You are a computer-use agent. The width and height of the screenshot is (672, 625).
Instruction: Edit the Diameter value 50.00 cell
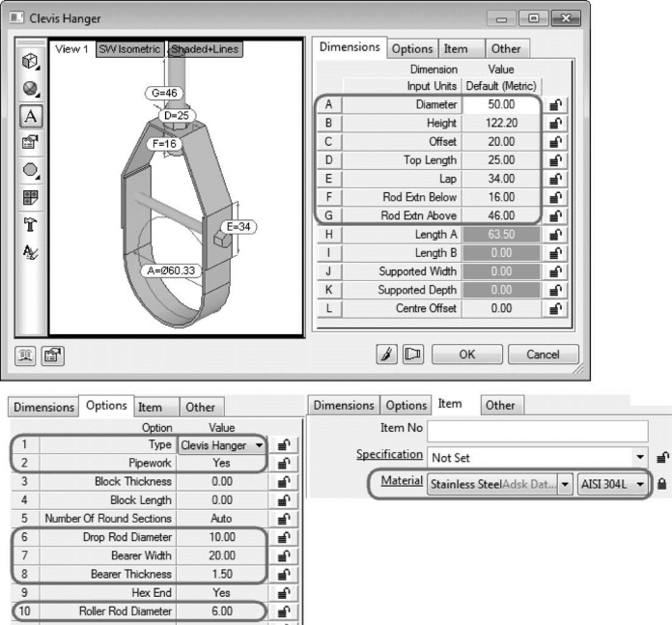[x=501, y=104]
